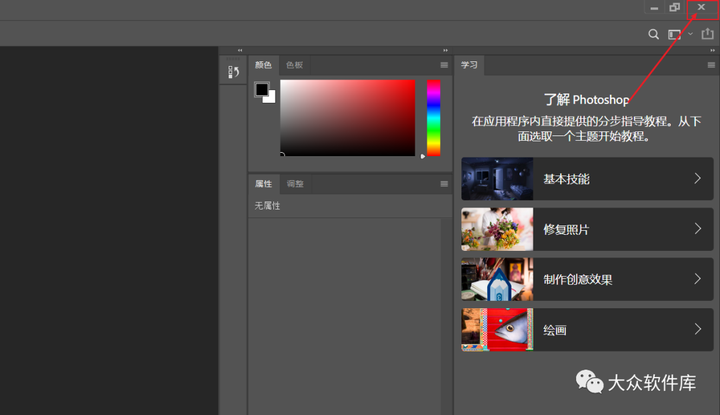Screen dimensions: 720x415
Task: Expand the 绘画 chevron arrow
Action: (x=698, y=329)
